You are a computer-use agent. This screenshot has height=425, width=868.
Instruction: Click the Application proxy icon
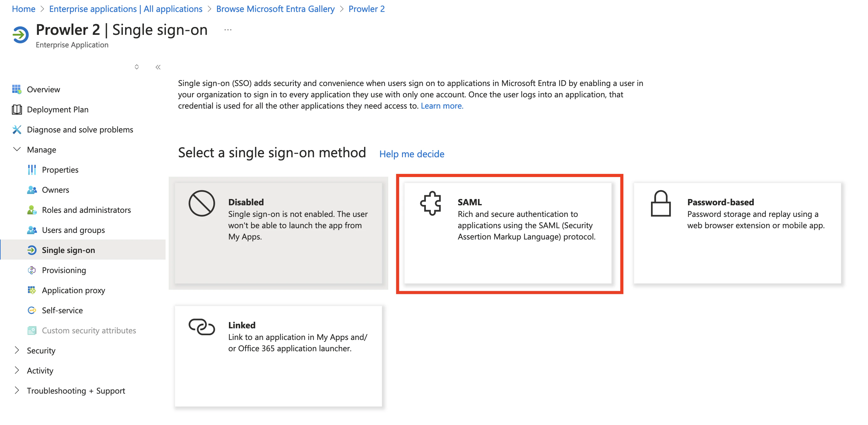point(32,290)
